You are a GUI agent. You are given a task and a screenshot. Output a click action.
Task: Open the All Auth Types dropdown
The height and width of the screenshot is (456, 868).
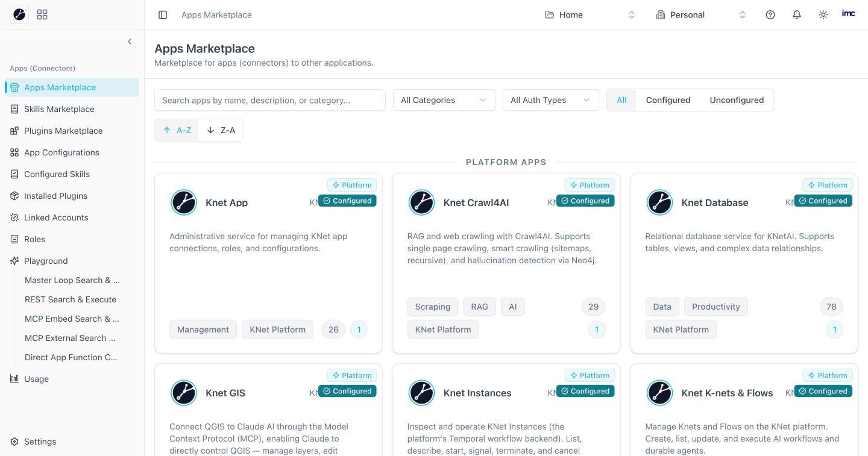pos(551,100)
